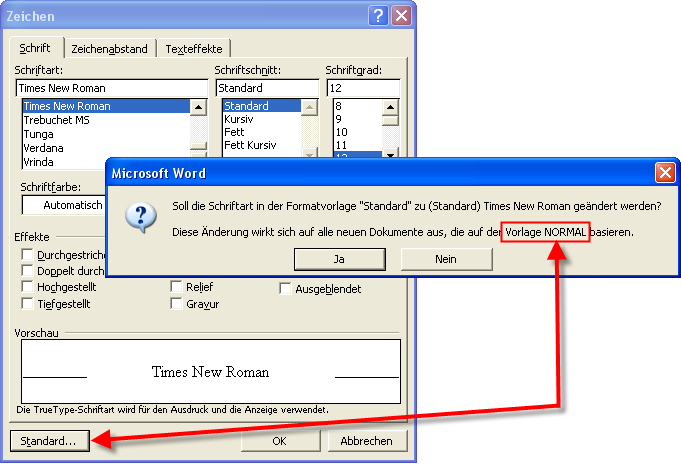This screenshot has height=464, width=681.
Task: Choose Kursiv font style
Action: (262, 119)
